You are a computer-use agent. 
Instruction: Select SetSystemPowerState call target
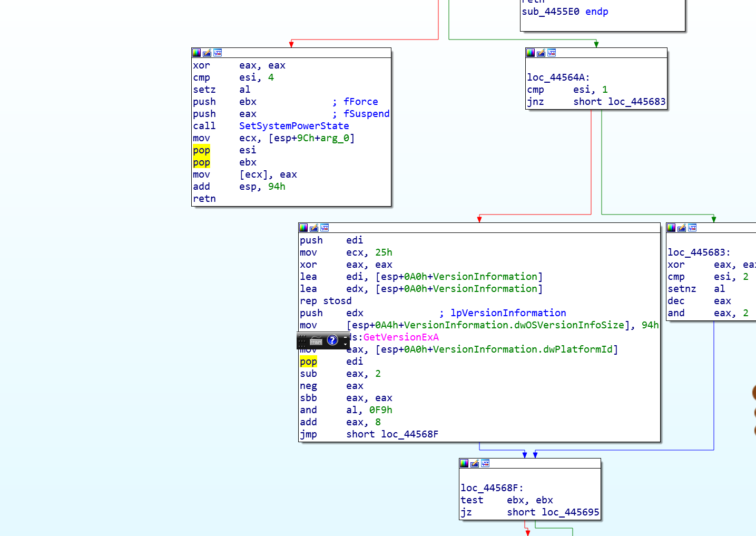294,126
